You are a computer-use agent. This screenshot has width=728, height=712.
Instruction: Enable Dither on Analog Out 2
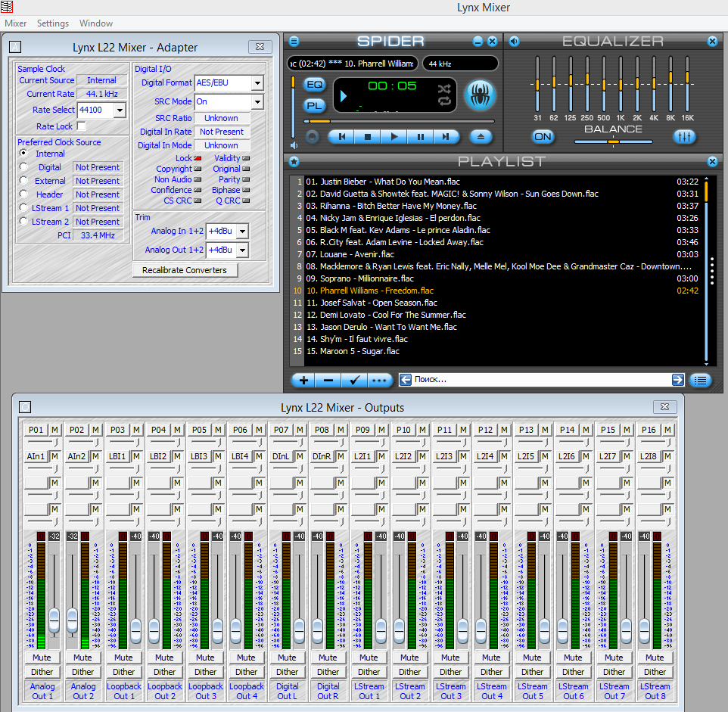[82, 672]
